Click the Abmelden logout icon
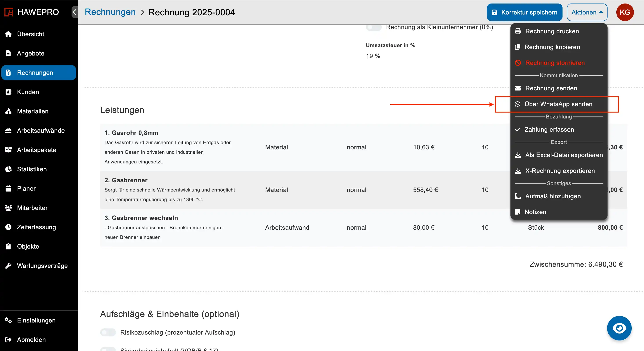Viewport: 644px width, 351px height. pyautogui.click(x=9, y=340)
